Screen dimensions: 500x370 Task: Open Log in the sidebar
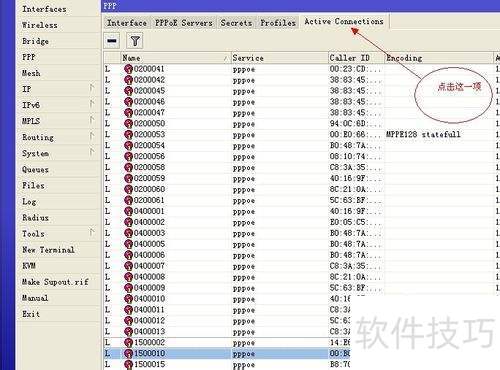pyautogui.click(x=29, y=201)
